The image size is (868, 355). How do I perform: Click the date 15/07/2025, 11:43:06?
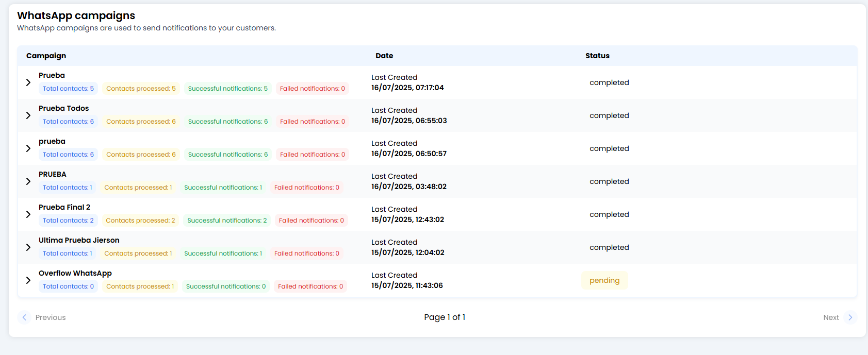pos(407,285)
